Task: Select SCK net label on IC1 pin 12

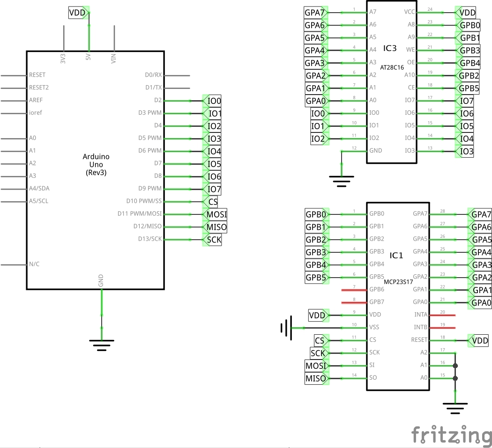Action: pyautogui.click(x=320, y=353)
